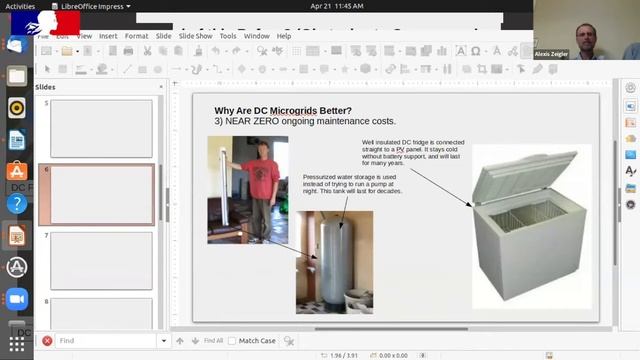Open Show Applications grid in the dock
640x360 pixels.
click(x=17, y=344)
